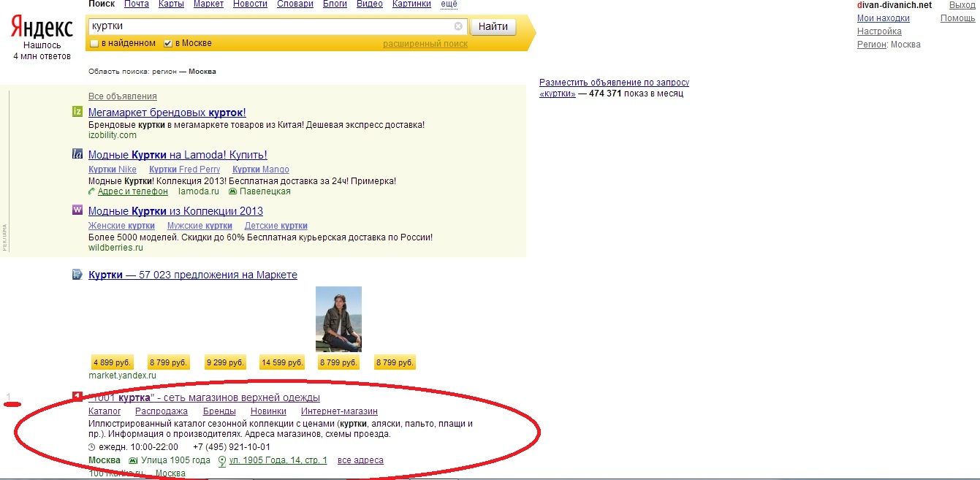
Task: Open the Детские куртки sitelink
Action: click(x=276, y=226)
